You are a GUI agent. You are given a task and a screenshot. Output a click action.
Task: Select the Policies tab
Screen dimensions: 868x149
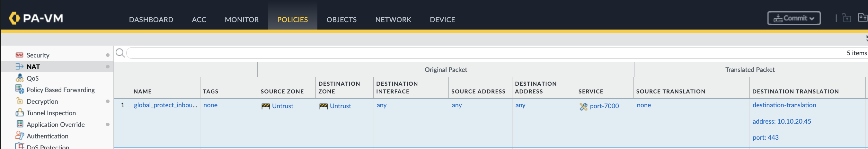tap(292, 20)
